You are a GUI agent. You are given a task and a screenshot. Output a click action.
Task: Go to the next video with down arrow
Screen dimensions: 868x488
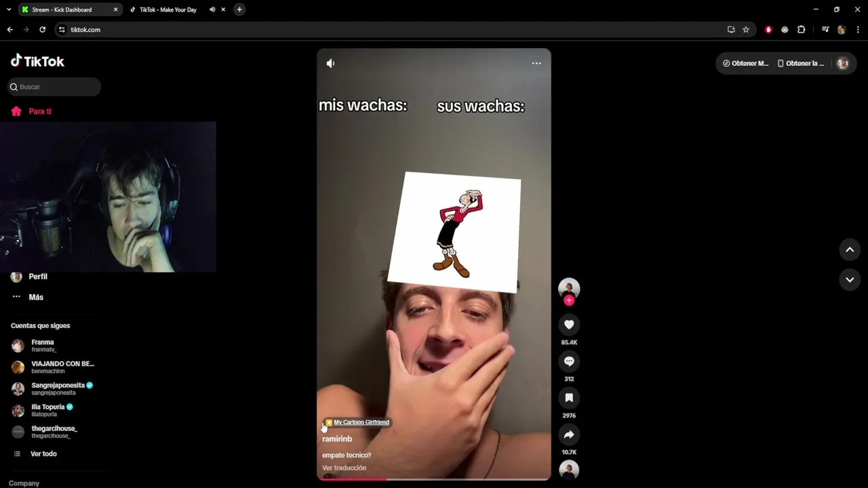(850, 279)
